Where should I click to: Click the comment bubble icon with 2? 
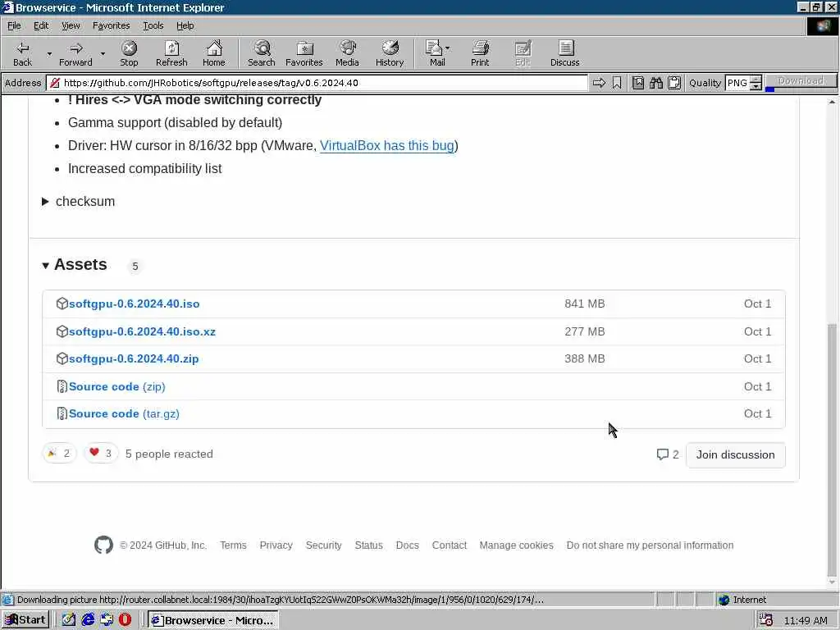tap(663, 454)
